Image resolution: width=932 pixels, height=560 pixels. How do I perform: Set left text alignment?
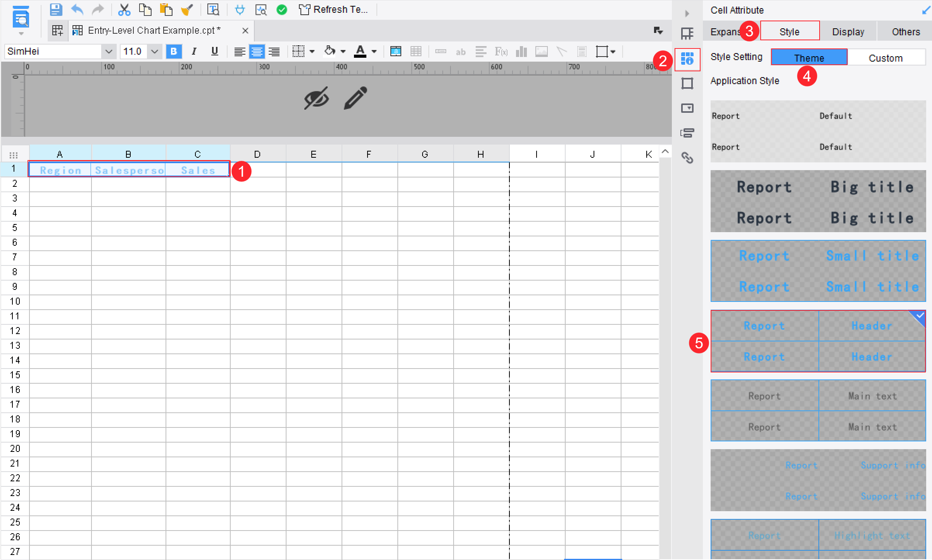(240, 51)
